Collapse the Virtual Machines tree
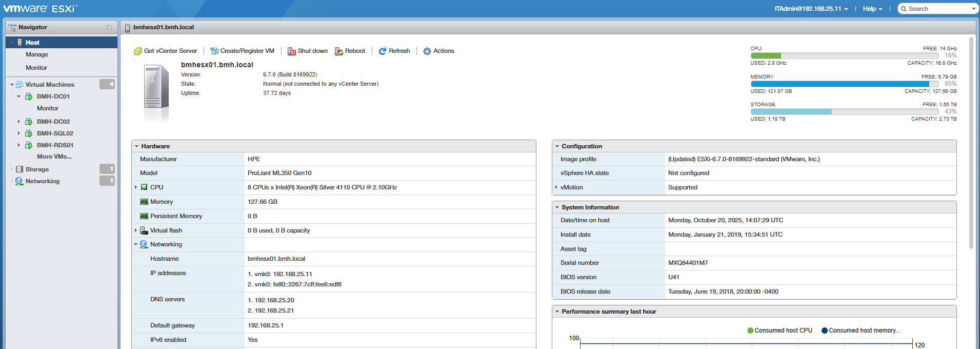 12,85
